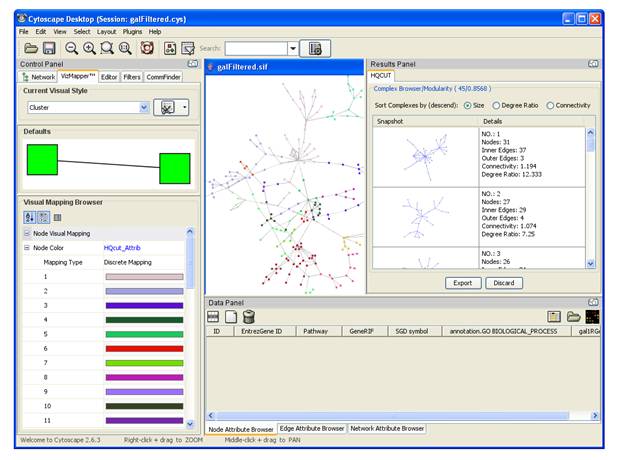Float the Control Panel window
The width and height of the screenshot is (623, 460).
coord(193,64)
